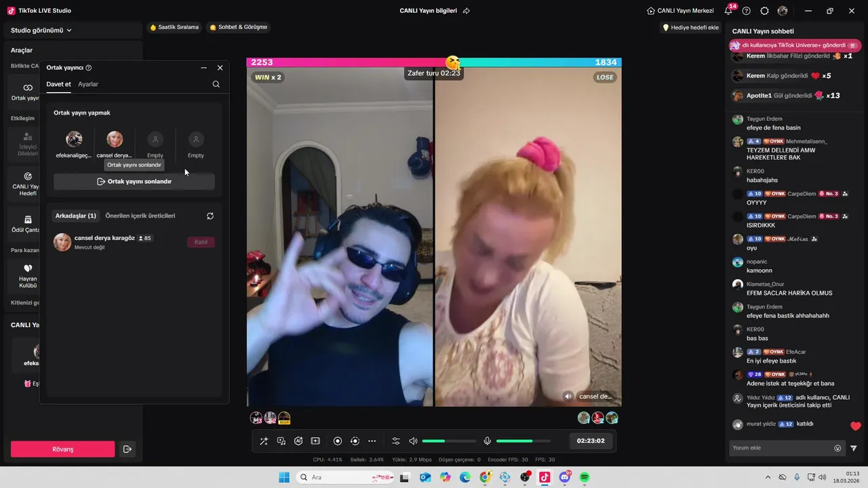
Task: Select the Arkadaşlar (1) tab
Action: click(x=75, y=216)
